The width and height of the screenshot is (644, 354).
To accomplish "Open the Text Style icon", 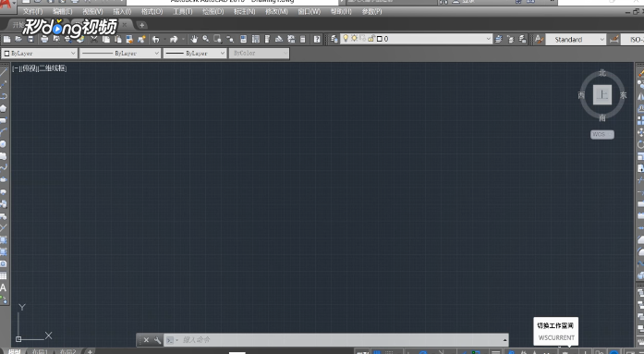I will click(539, 39).
